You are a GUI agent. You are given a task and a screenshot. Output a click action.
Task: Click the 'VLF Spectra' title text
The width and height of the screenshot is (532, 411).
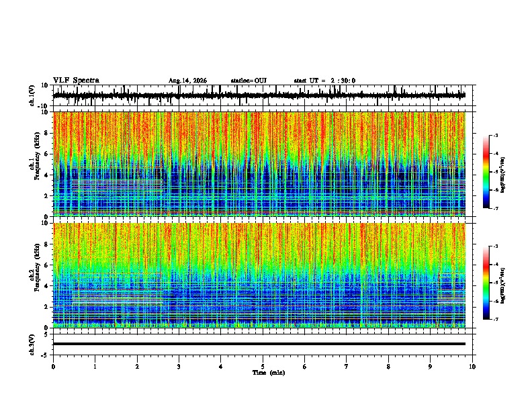click(76, 80)
